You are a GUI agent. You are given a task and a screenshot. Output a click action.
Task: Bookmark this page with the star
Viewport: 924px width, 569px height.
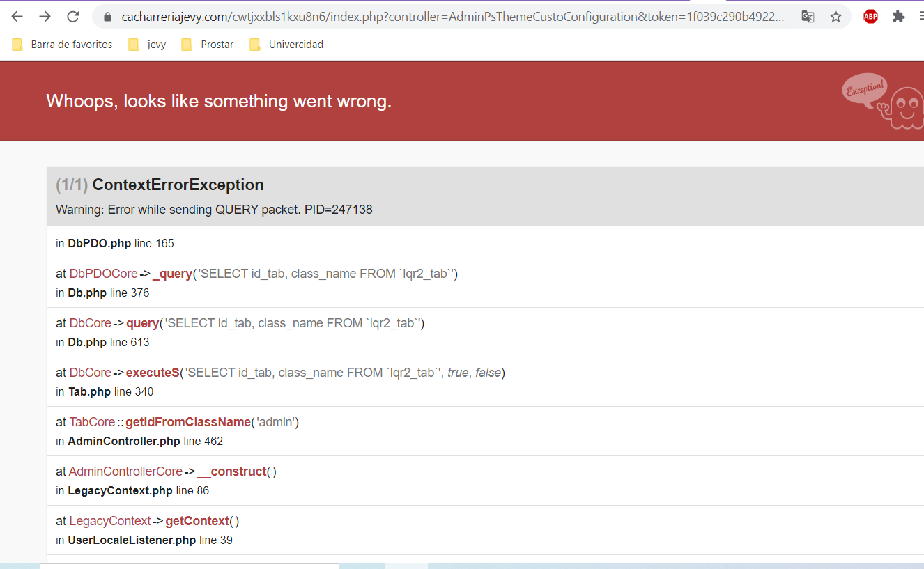[x=836, y=17]
